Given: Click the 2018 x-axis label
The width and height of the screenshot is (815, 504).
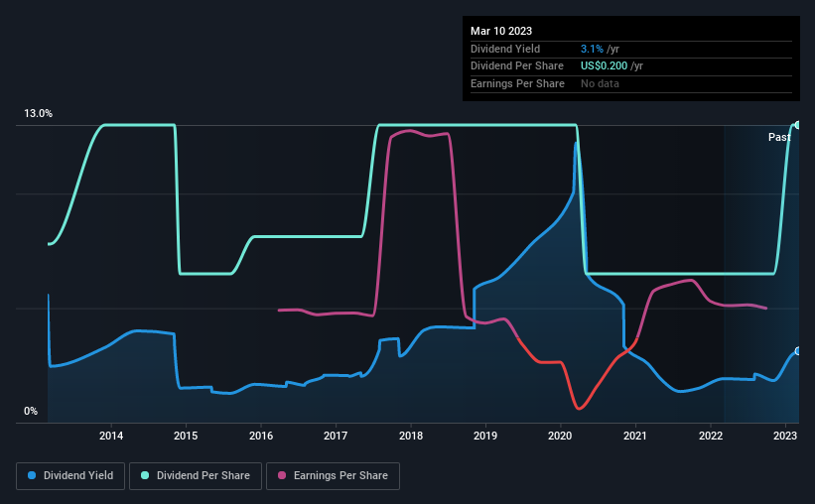Looking at the screenshot, I should pyautogui.click(x=411, y=436).
